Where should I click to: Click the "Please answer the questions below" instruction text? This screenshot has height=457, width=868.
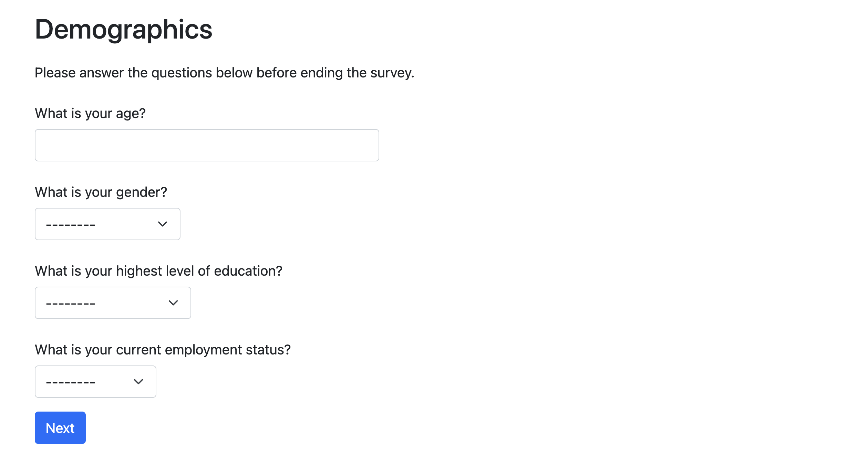pyautogui.click(x=224, y=73)
